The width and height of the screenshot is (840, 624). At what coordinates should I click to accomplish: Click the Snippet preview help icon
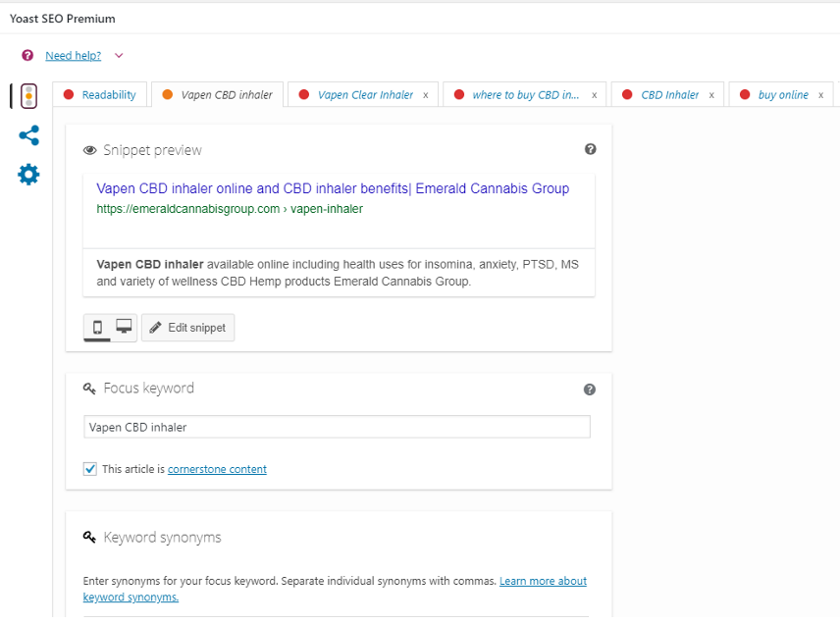pos(591,149)
